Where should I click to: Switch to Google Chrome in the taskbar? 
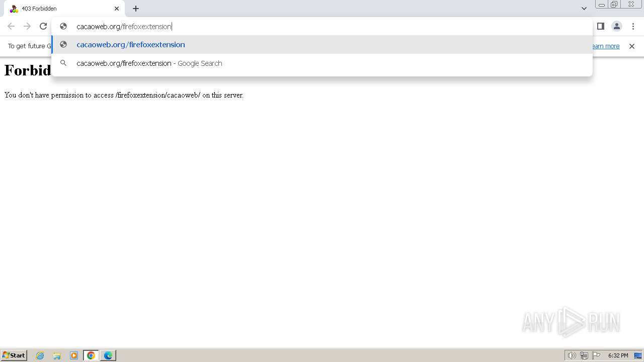point(91,355)
